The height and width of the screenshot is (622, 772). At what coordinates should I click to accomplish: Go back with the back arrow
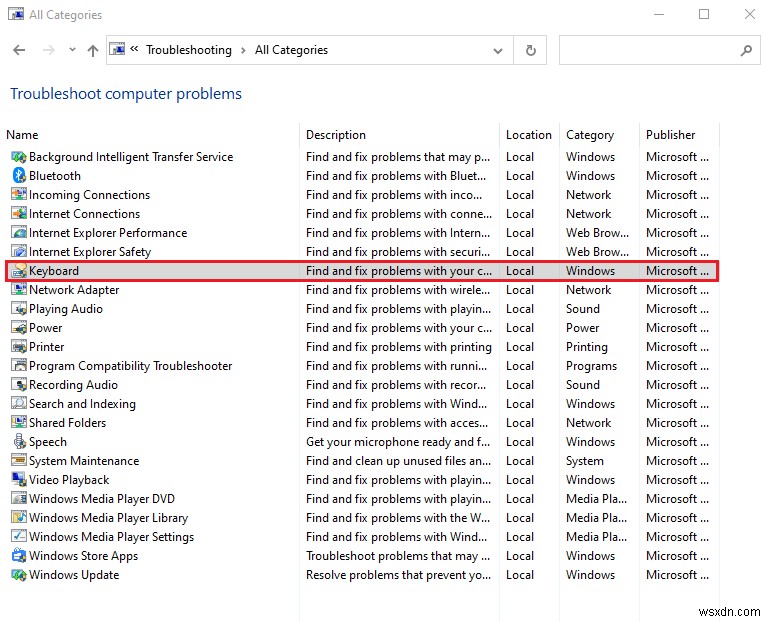pyautogui.click(x=19, y=50)
